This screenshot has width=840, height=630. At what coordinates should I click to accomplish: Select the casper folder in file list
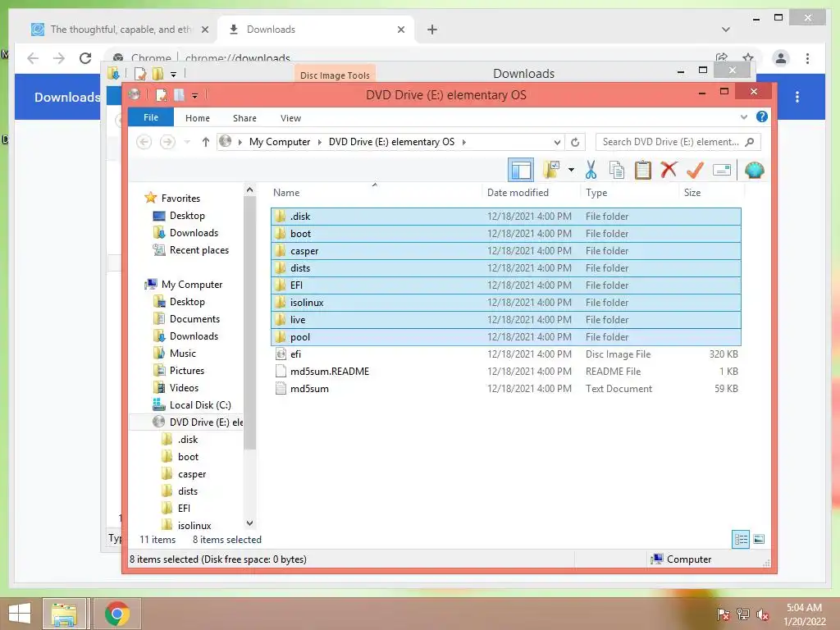pyautogui.click(x=505, y=251)
